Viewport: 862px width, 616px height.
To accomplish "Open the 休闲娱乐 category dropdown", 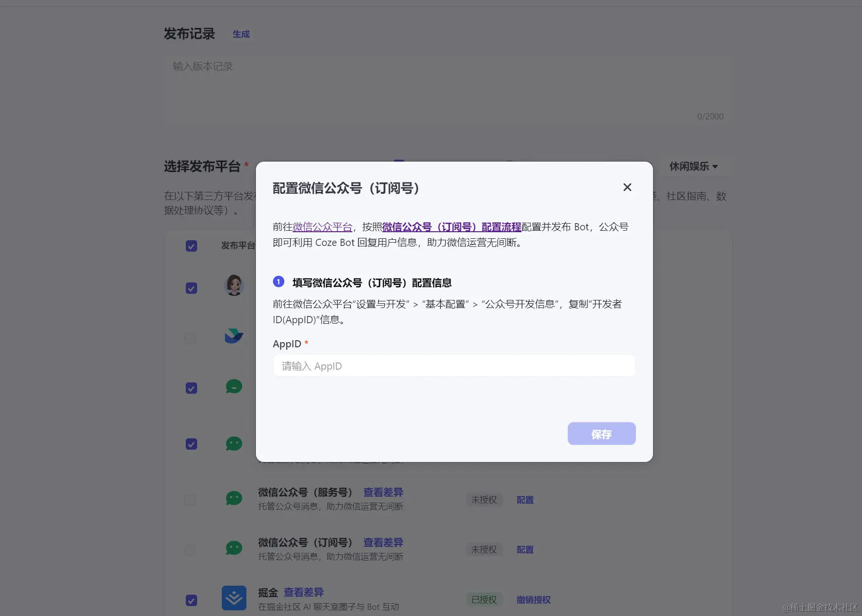I will pos(693,166).
